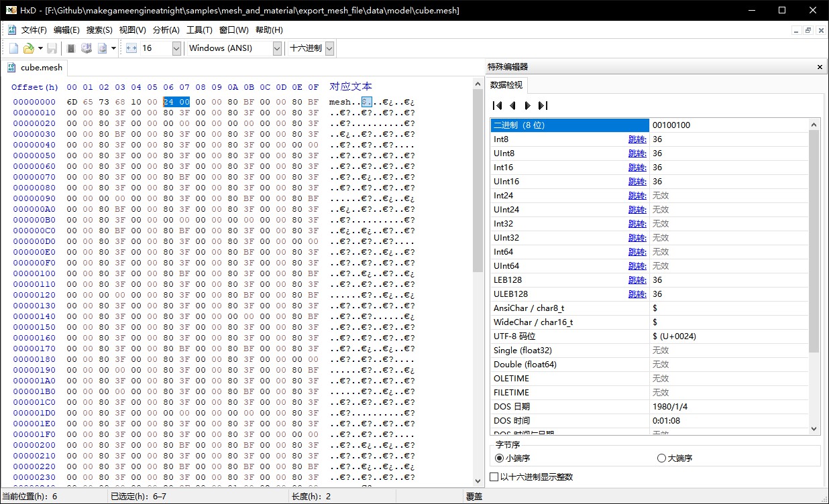This screenshot has height=504, width=829.
Task: Click the hex view vertical scrollbar thumb
Action: click(478, 181)
